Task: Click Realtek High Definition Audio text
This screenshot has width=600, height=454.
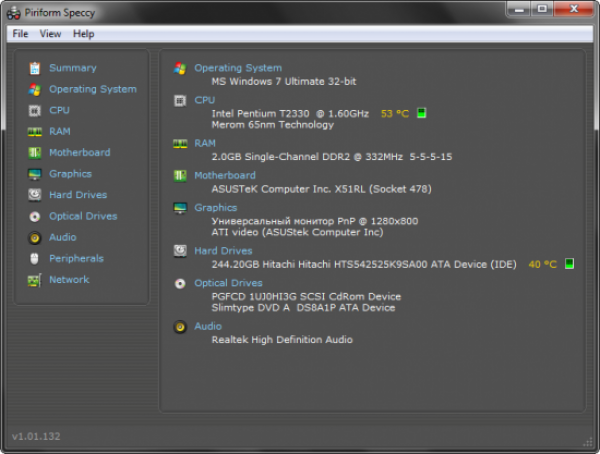Action: coord(282,340)
